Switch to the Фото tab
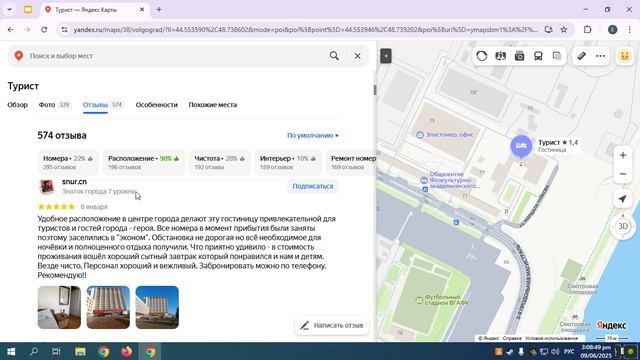640x360 pixels. click(54, 105)
